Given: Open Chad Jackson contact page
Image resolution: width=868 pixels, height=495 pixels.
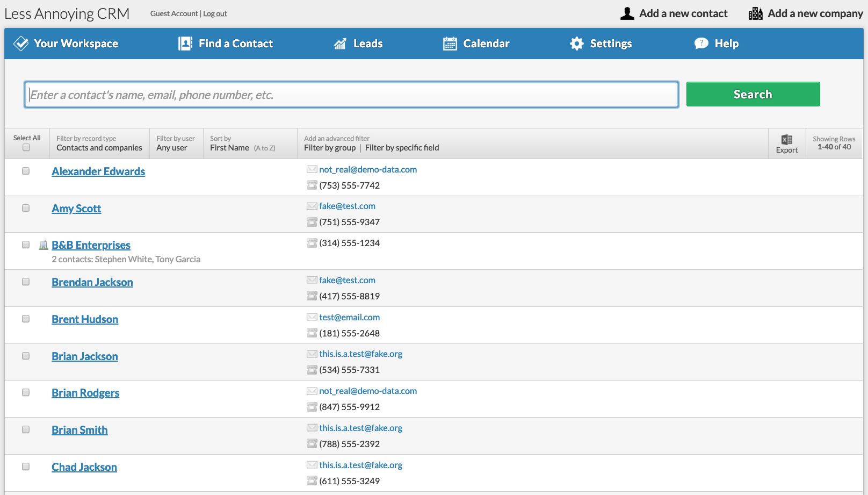Looking at the screenshot, I should point(84,467).
